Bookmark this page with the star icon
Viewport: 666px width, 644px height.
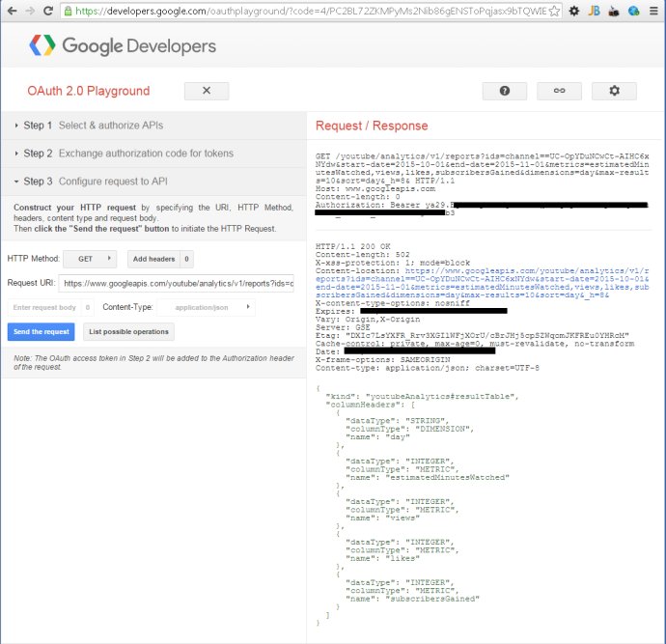point(554,11)
